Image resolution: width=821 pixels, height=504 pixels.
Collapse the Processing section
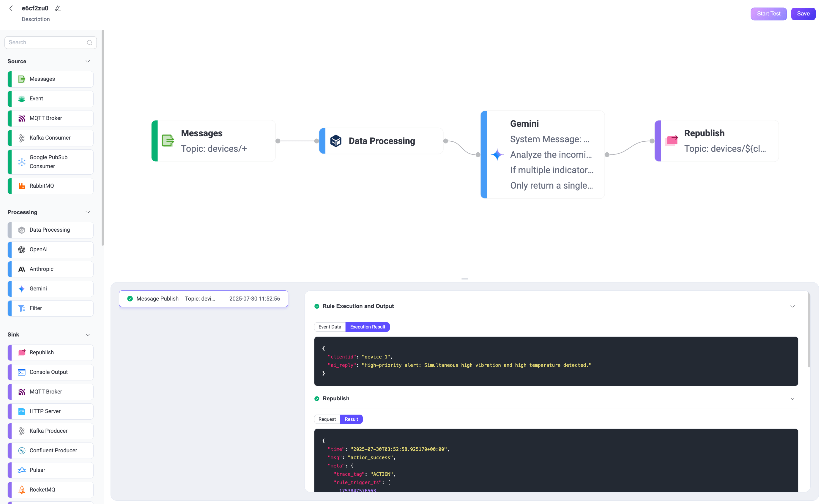click(88, 212)
